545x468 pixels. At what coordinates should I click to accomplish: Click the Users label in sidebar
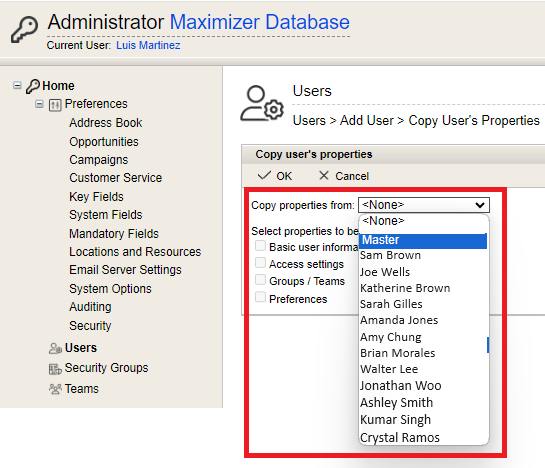81,348
